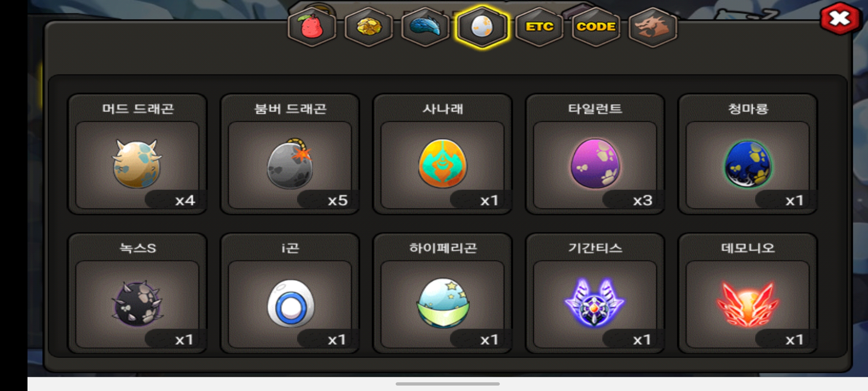
Task: Open the CODE tab
Action: click(596, 27)
